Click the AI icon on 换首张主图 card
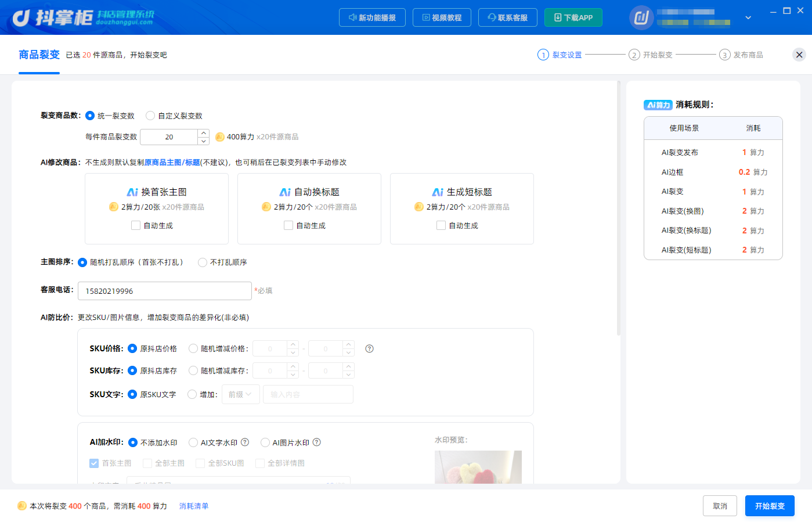This screenshot has width=812, height=522. [132, 192]
